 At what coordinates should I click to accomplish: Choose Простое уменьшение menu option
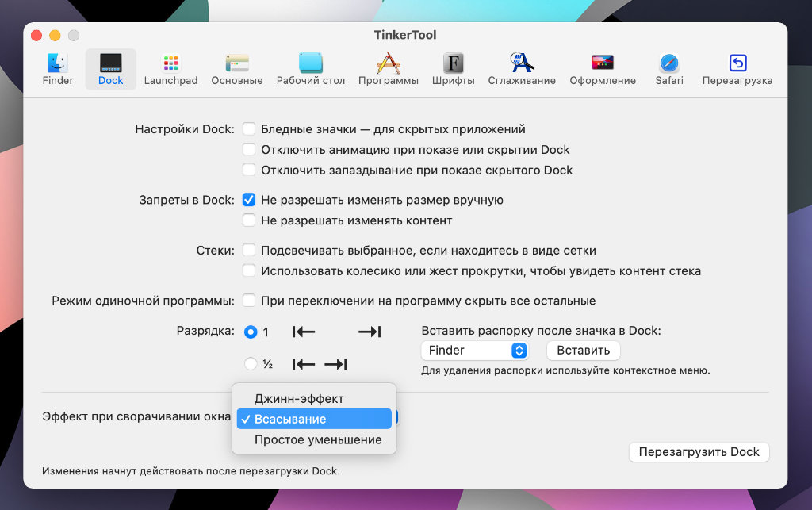click(314, 439)
